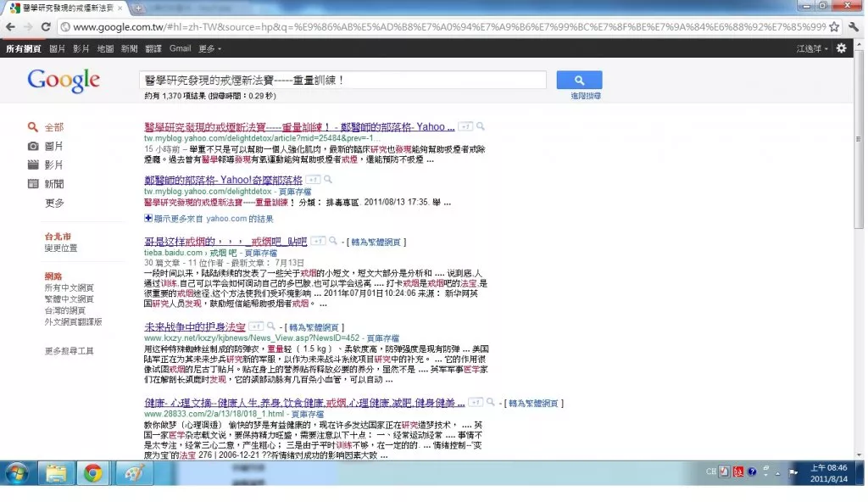Open the 鄭醫師的部落格- Yahoo!奇摩部落格 result title
The height and width of the screenshot is (502, 868).
223,180
